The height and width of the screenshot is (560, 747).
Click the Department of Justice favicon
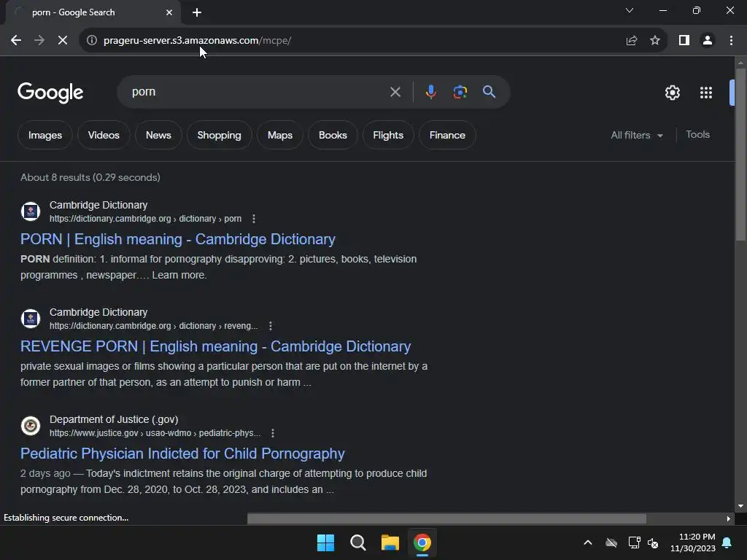point(31,426)
